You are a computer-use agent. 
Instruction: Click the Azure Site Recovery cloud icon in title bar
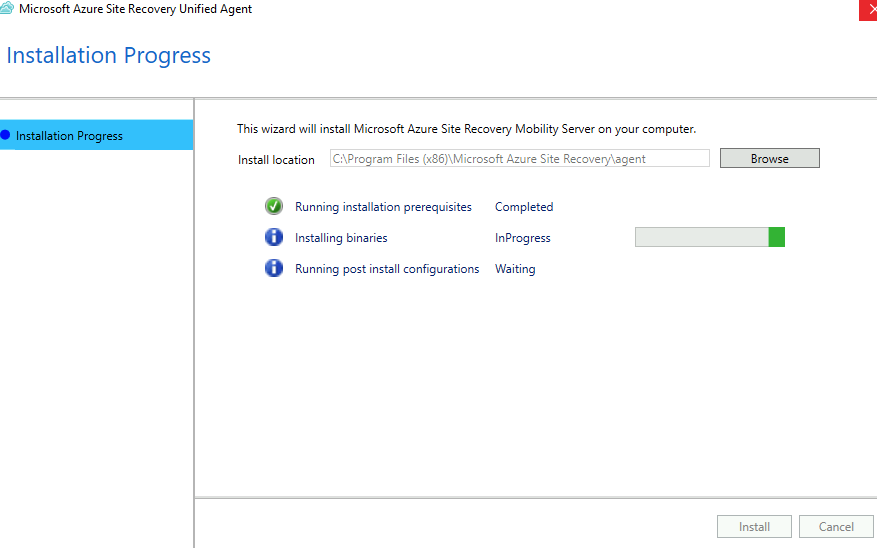7,8
